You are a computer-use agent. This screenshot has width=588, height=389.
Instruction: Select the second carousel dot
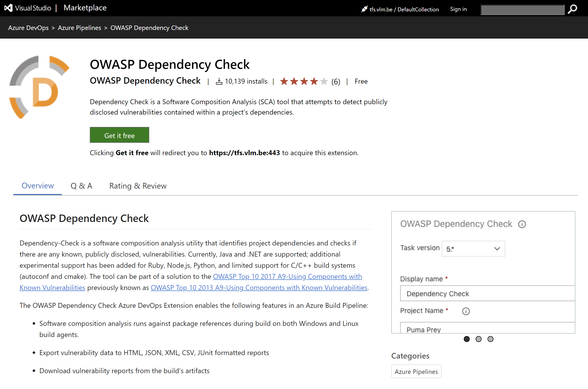478,339
